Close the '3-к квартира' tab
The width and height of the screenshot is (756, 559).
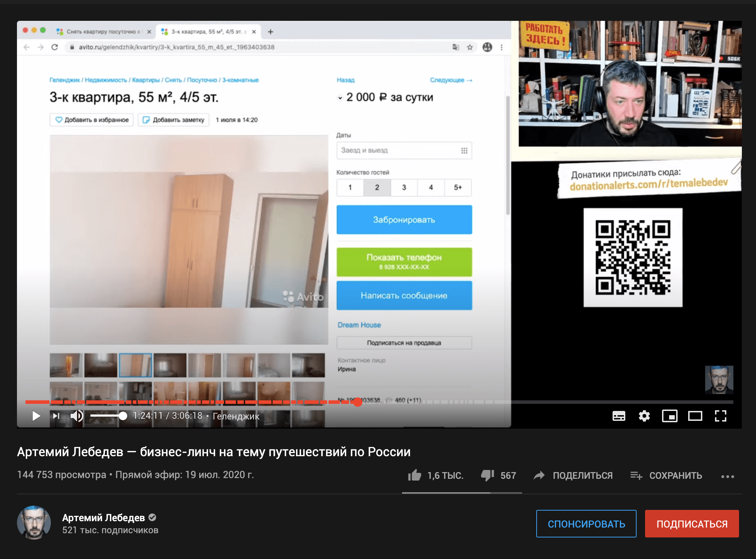click(254, 32)
